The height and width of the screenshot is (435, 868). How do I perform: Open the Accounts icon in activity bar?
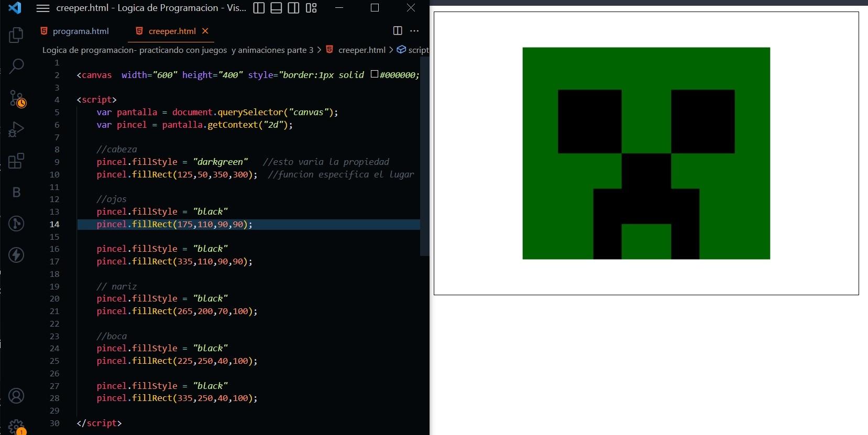pos(16,396)
